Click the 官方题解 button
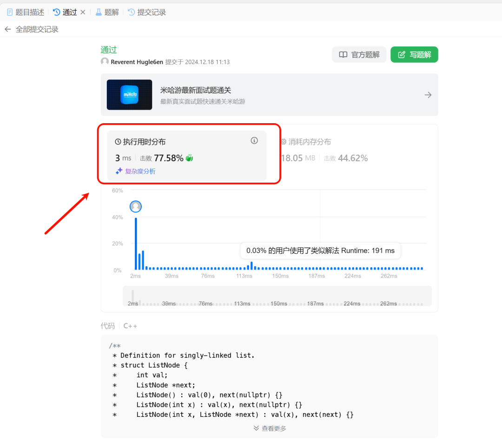Screen dimensions: 502x448 click(x=359, y=55)
